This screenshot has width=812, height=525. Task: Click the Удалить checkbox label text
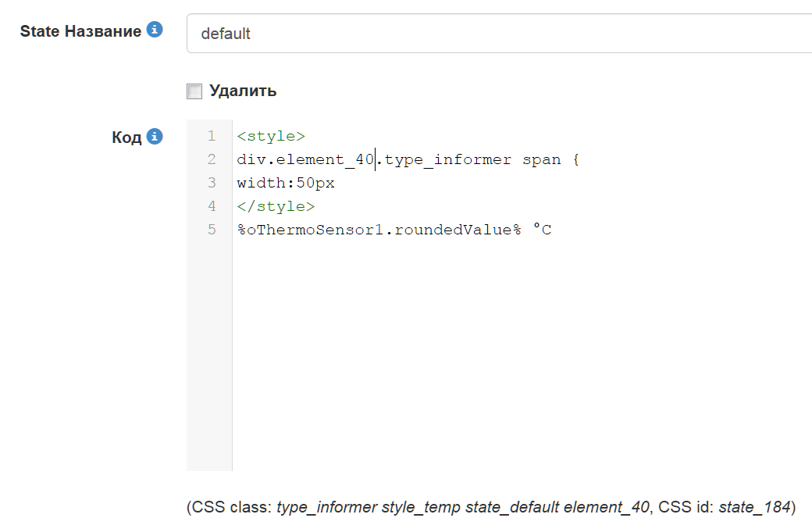tap(243, 91)
